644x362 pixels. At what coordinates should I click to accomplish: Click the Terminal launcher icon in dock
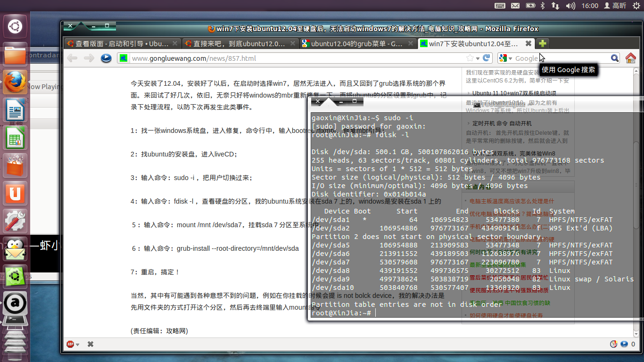(x=15, y=321)
